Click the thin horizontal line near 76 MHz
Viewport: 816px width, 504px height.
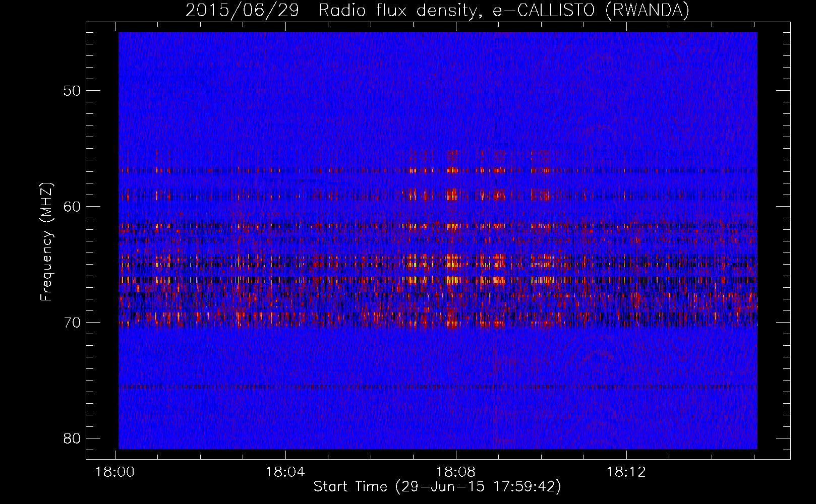(x=438, y=387)
